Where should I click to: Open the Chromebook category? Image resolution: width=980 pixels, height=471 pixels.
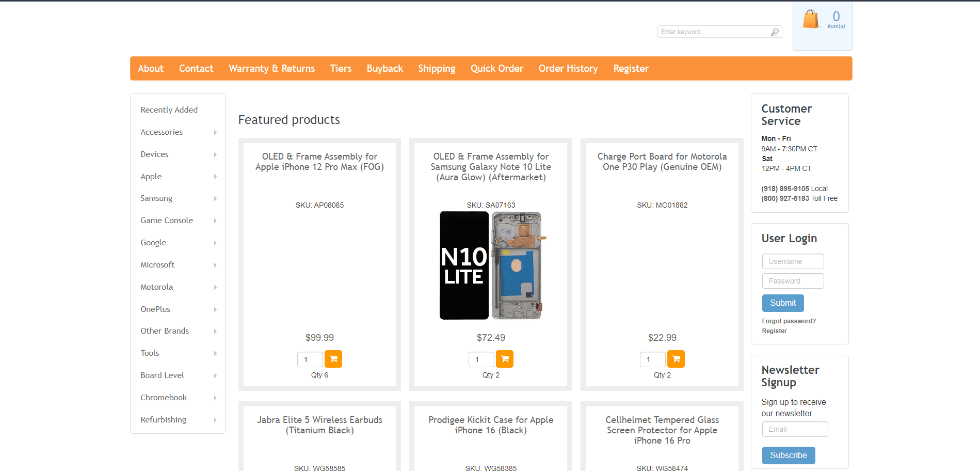[x=164, y=398]
